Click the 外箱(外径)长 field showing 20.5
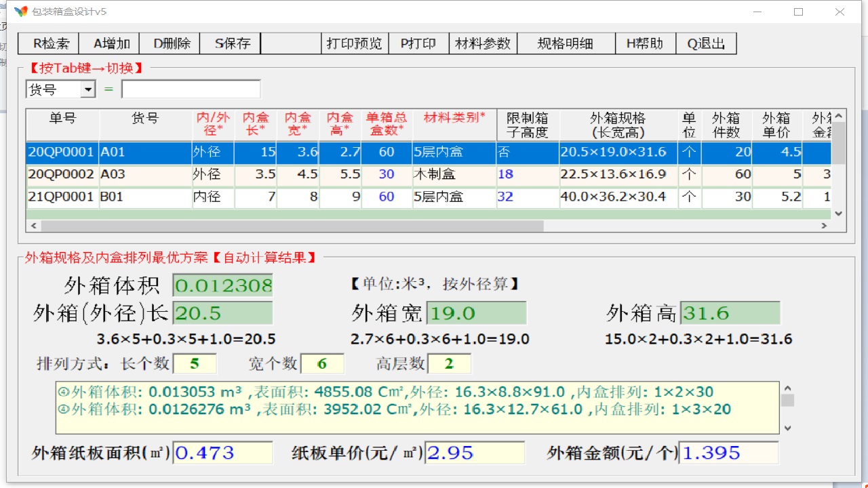This screenshot has height=488, width=868. (x=222, y=313)
